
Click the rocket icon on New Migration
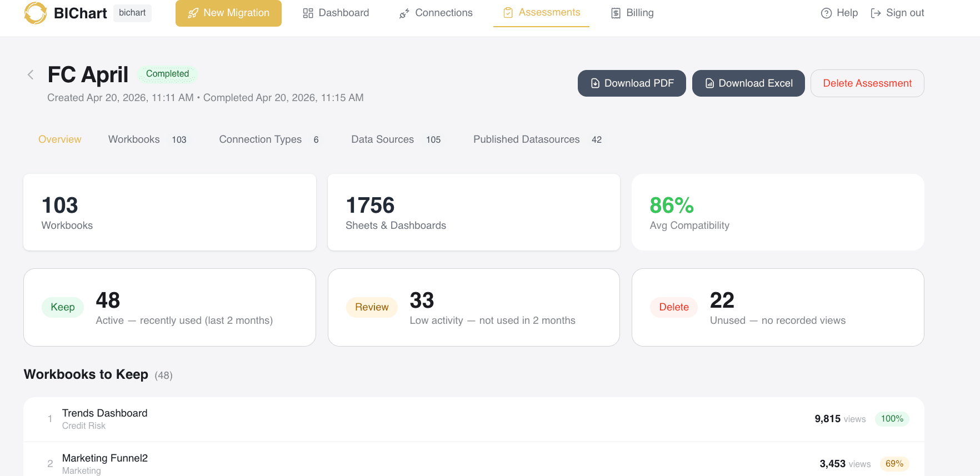[193, 13]
